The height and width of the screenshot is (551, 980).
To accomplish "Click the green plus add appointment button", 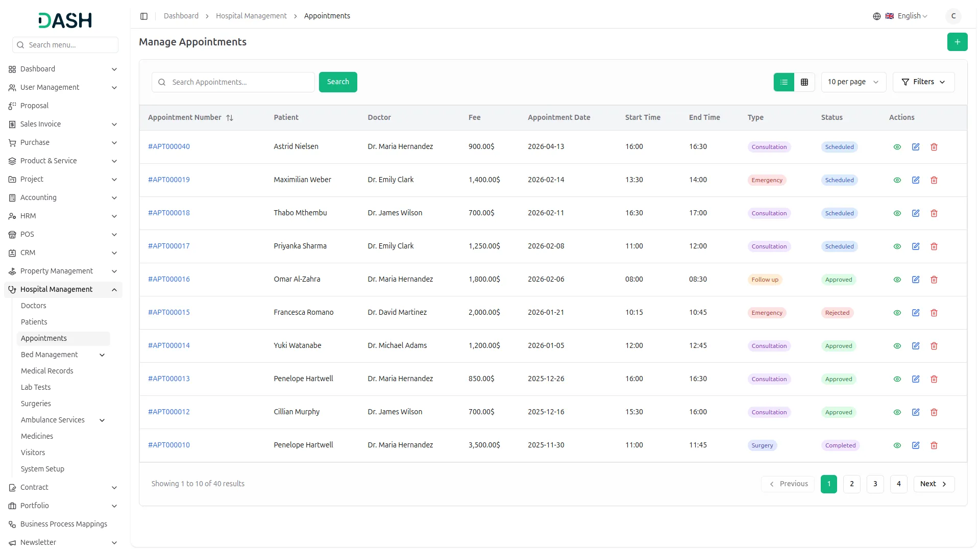I will 957,42.
